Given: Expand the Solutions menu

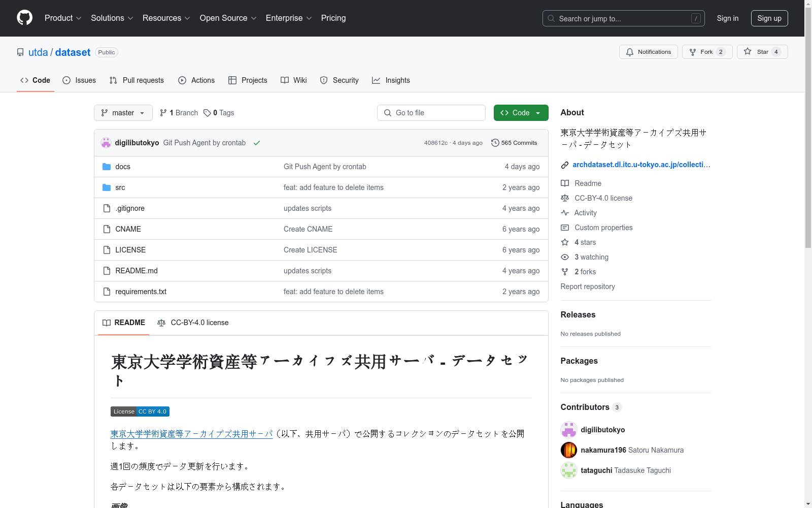Looking at the screenshot, I should click(x=112, y=18).
